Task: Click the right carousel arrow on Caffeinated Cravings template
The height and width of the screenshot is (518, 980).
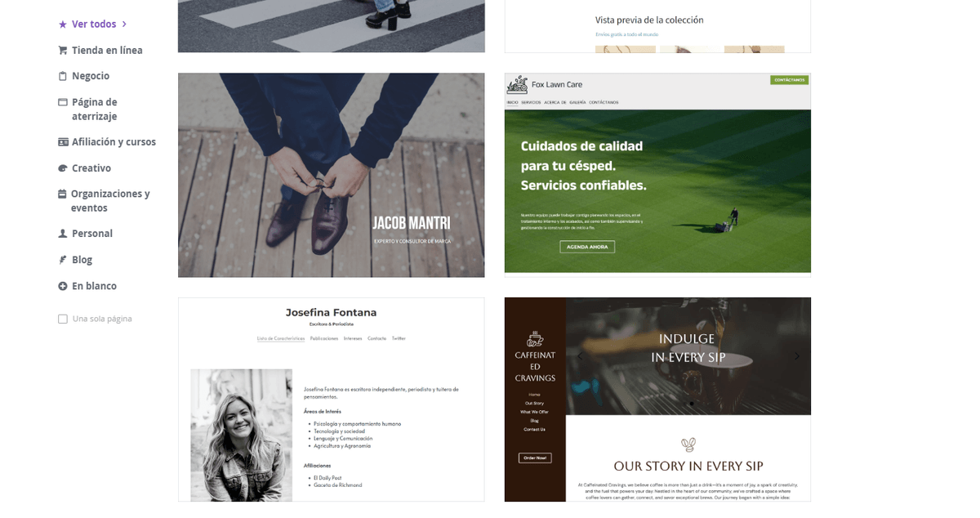Action: click(x=797, y=356)
